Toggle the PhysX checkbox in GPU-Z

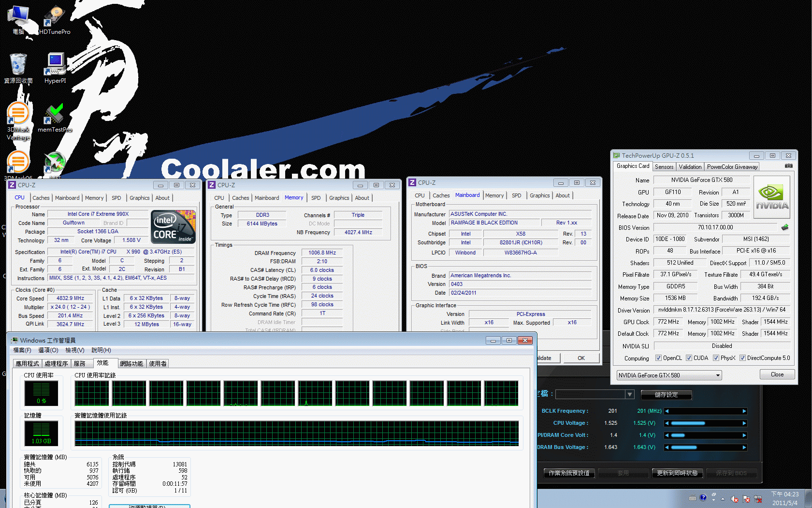pos(716,358)
